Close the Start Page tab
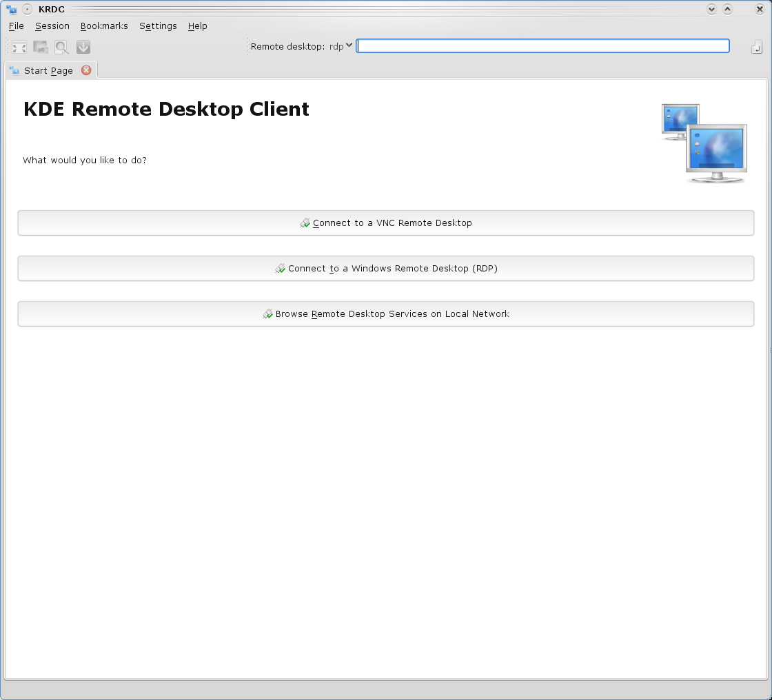This screenshot has width=772, height=700. tap(86, 70)
